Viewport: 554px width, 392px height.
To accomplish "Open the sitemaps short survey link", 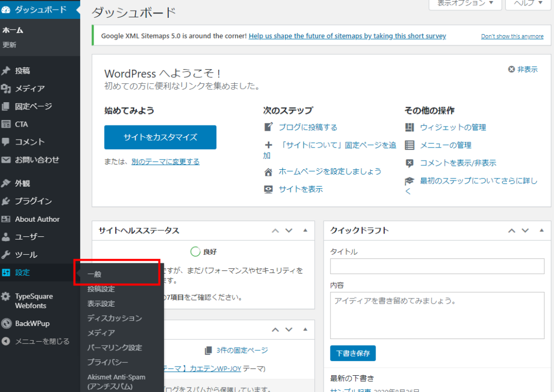I will [347, 36].
